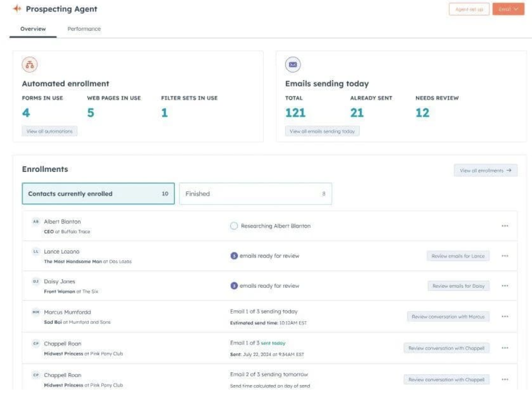
Task: Click View all emails sending today button
Action: click(x=322, y=131)
